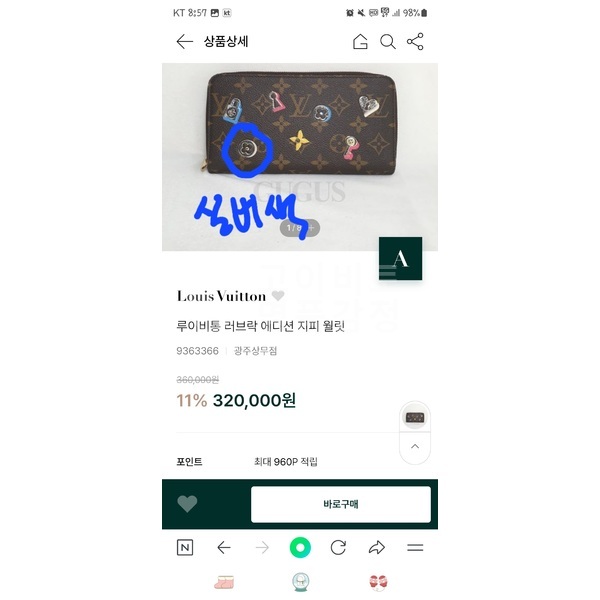Open the home icon in header
The width and height of the screenshot is (600, 600).
(x=360, y=41)
